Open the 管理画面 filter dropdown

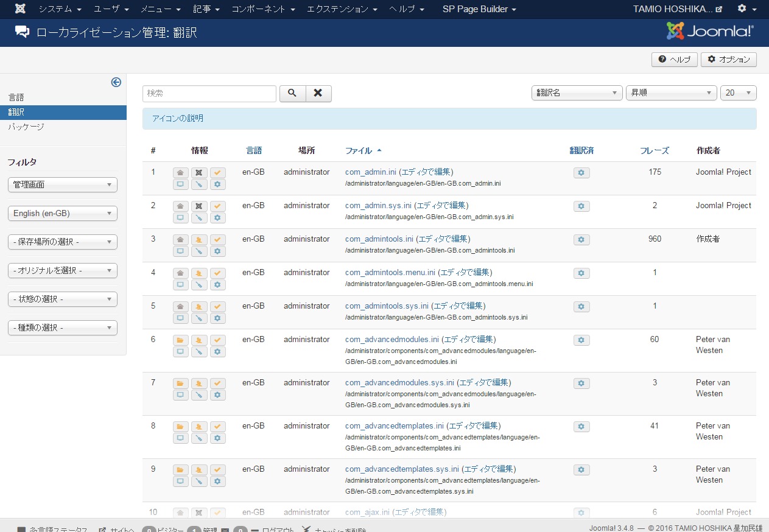(x=63, y=185)
